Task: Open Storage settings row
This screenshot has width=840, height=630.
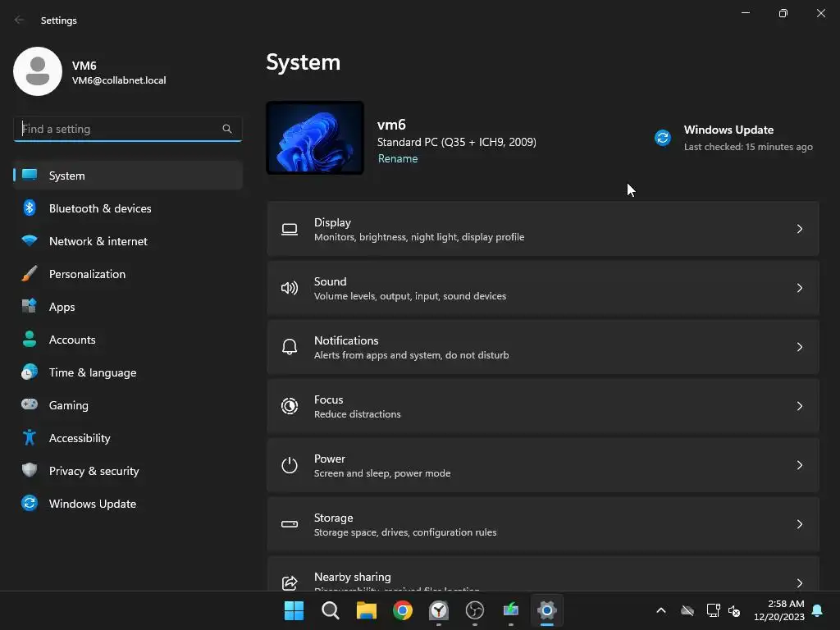Action: [543, 524]
